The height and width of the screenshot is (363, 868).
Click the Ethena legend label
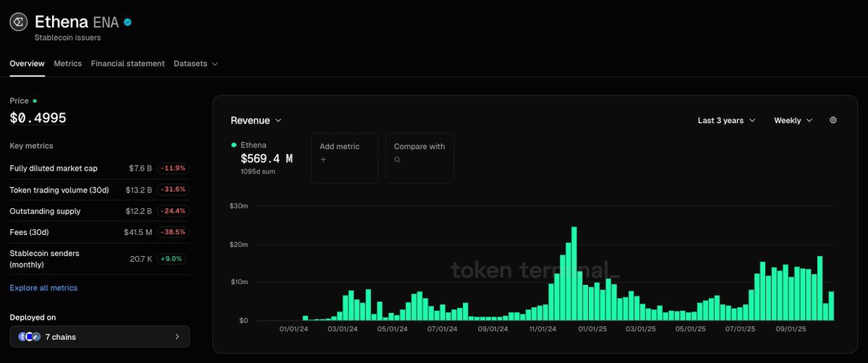[253, 145]
